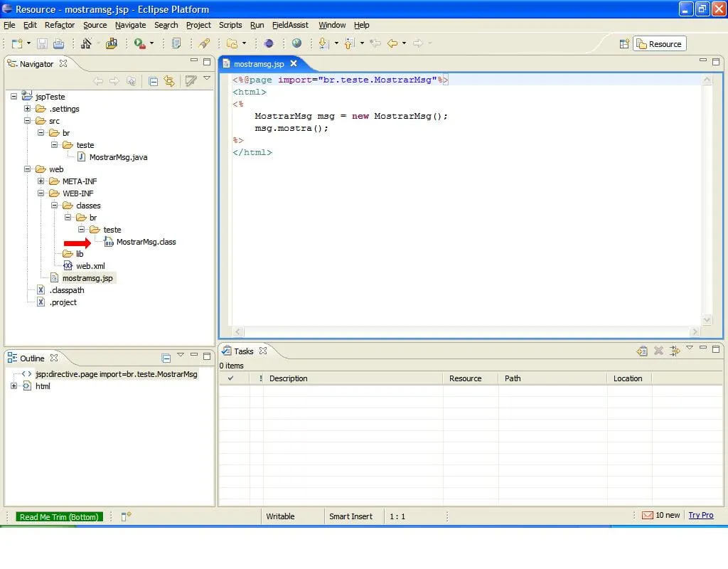
Task: Toggle the Resource perspective button
Action: click(x=660, y=44)
